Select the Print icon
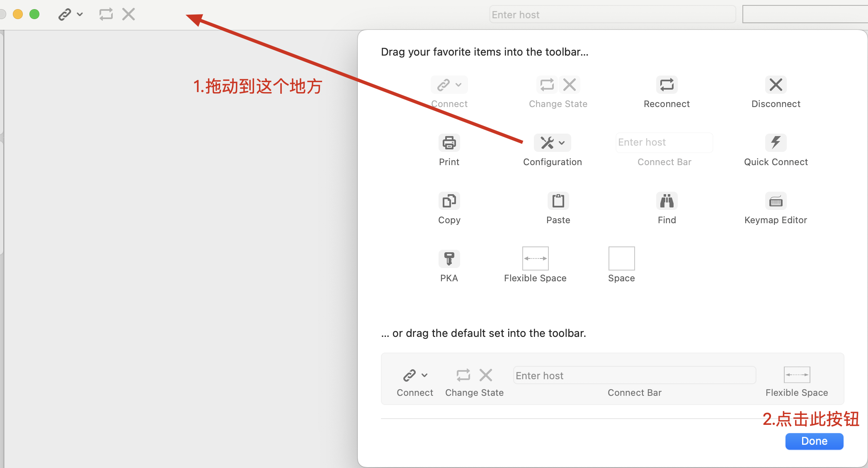 coord(449,143)
